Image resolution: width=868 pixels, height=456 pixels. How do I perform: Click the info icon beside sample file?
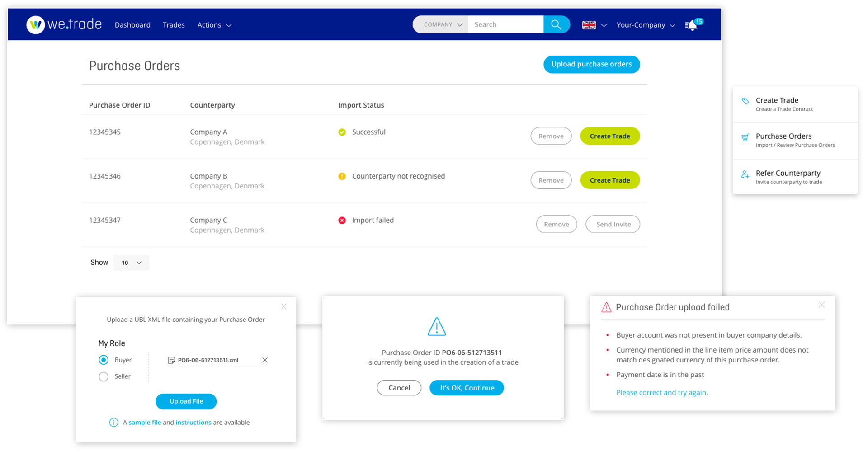pos(113,423)
